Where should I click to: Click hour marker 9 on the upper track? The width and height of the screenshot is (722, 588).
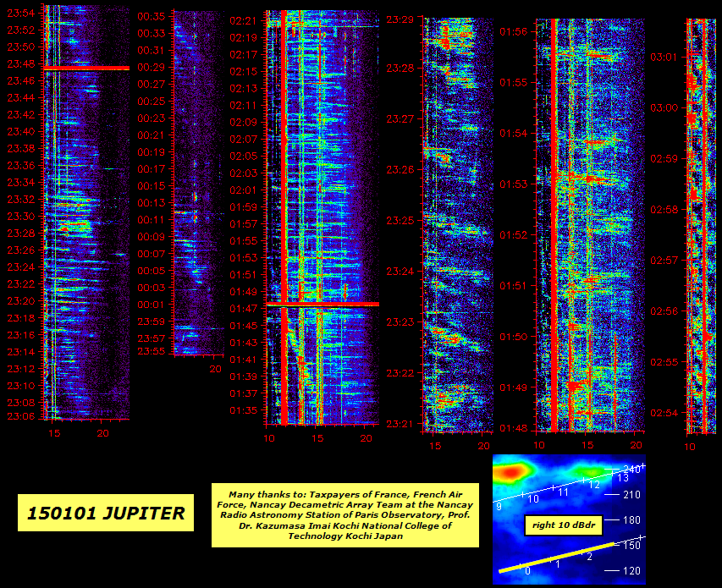499,507
